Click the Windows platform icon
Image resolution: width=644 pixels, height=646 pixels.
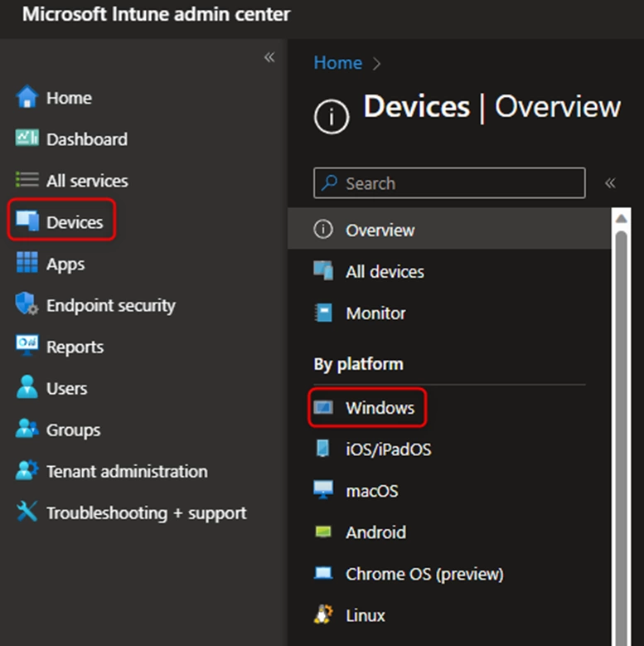point(323,407)
